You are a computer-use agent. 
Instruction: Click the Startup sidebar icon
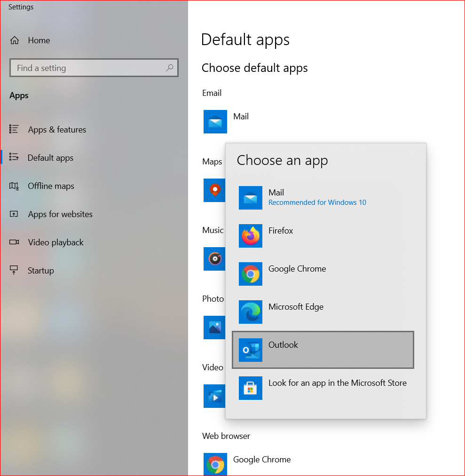pos(14,270)
